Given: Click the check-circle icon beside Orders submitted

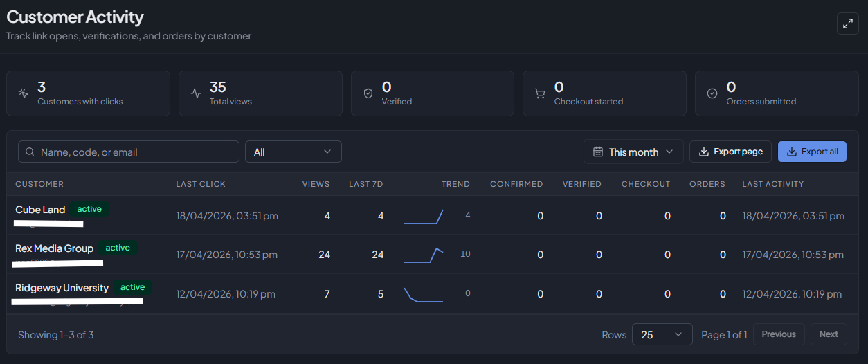Looking at the screenshot, I should pyautogui.click(x=712, y=93).
